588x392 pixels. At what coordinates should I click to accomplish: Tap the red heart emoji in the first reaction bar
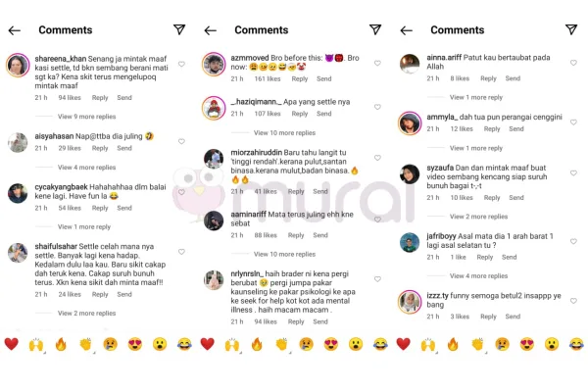(11, 344)
